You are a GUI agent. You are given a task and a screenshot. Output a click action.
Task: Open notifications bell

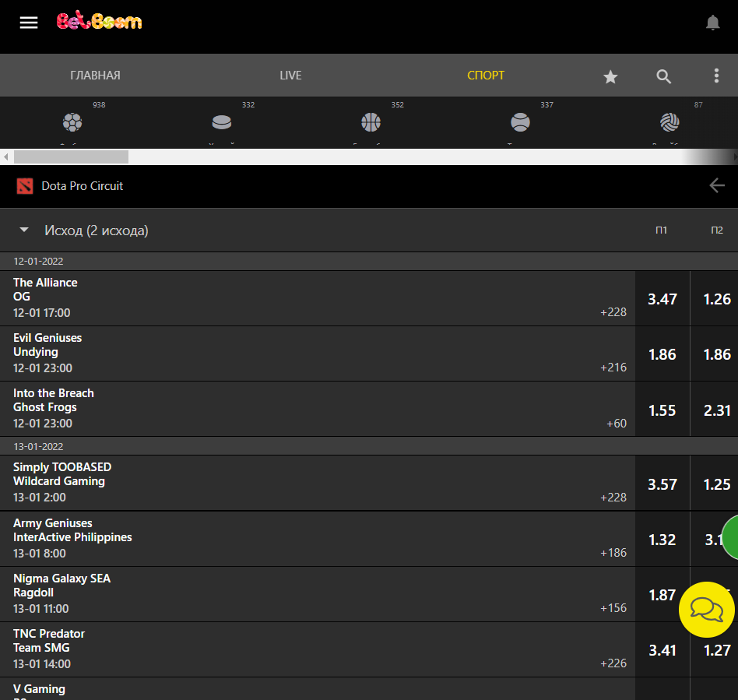tap(712, 22)
